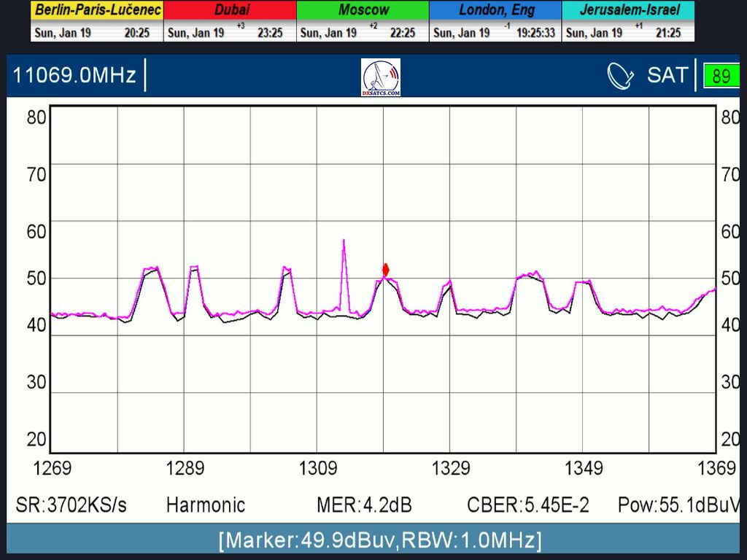Click the green 89 battery indicator
This screenshot has width=747, height=560.
click(721, 77)
